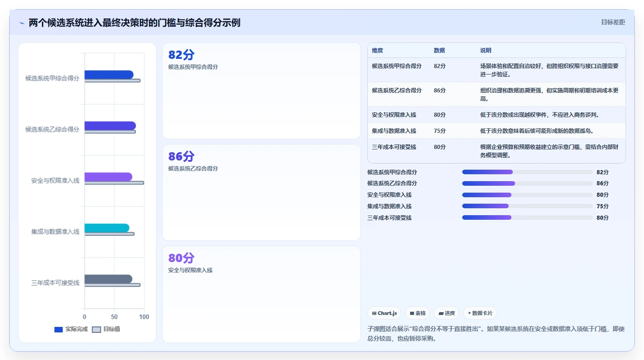
Task: Click the 50 tick on the chart x-axis
Action: point(114,317)
